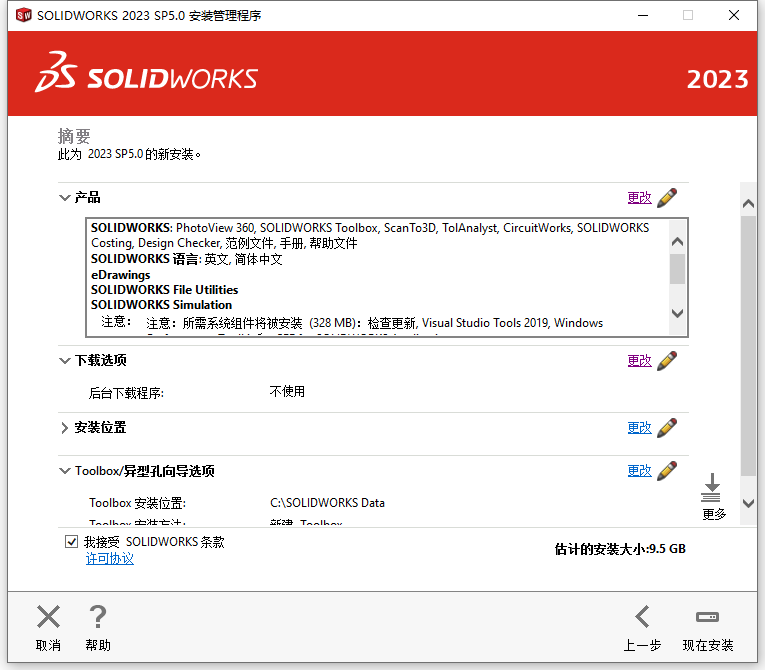Image resolution: width=765 pixels, height=670 pixels.
Task: Click the 摘要 heading
Action: (74, 136)
